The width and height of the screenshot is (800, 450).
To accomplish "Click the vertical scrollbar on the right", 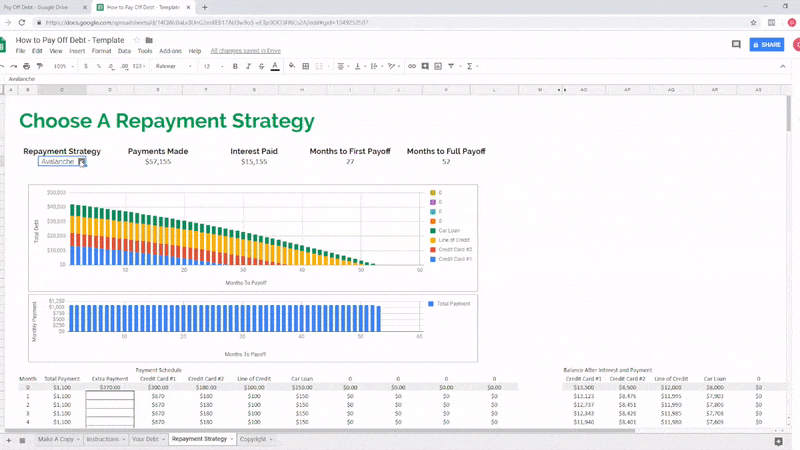I will 789,112.
